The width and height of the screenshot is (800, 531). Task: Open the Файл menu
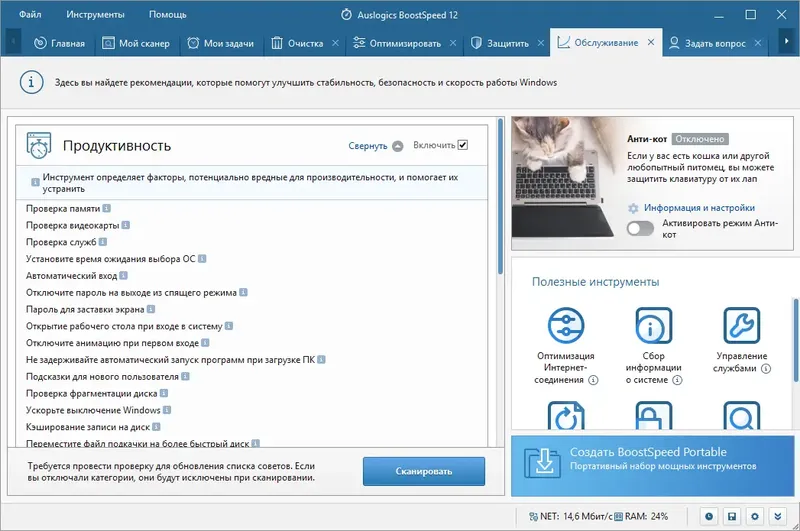point(30,14)
